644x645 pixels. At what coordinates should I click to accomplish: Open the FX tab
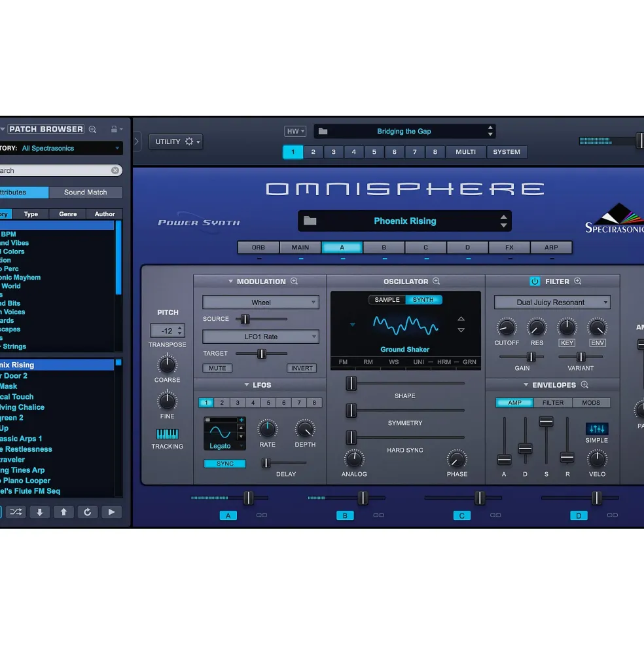click(x=510, y=248)
